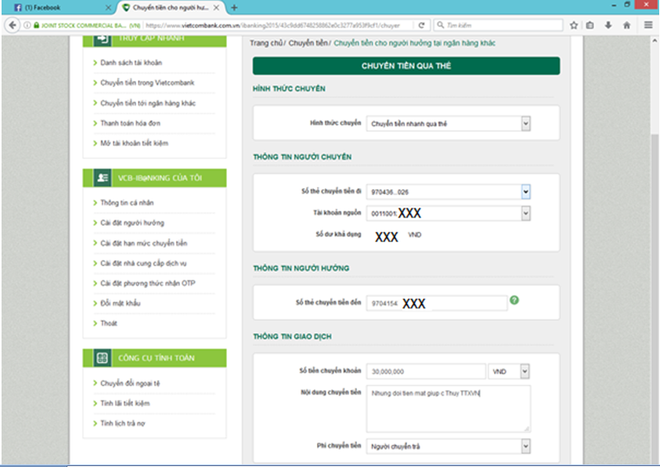Click the Công cụ tính toán calculator icon

tap(102, 357)
